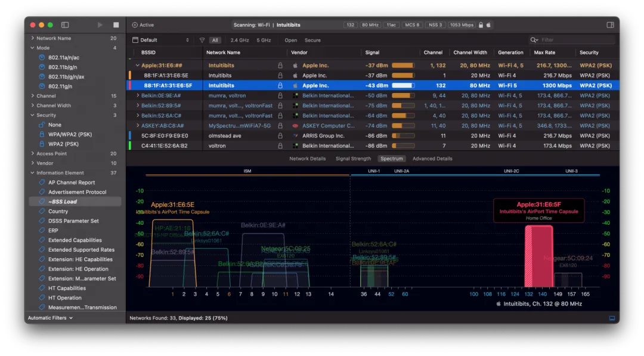Screen dimensions: 644x356
Task: Toggle the right inspector panel icon
Action: [x=611, y=25]
